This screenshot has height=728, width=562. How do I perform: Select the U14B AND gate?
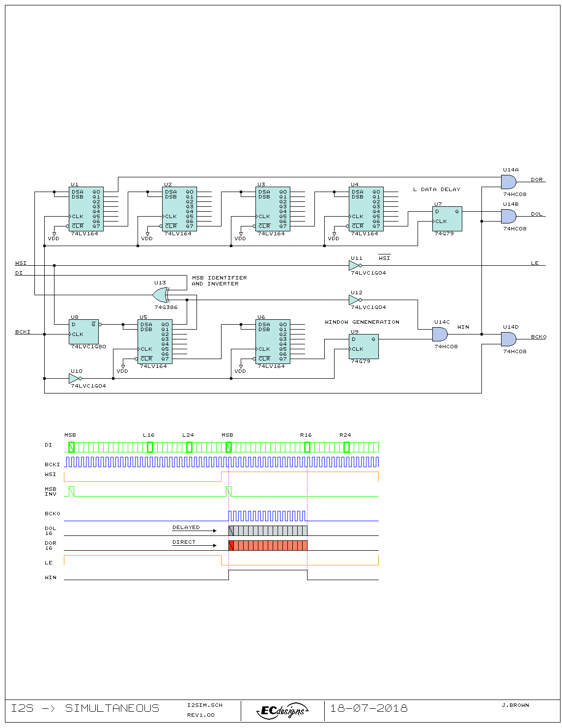tap(508, 216)
